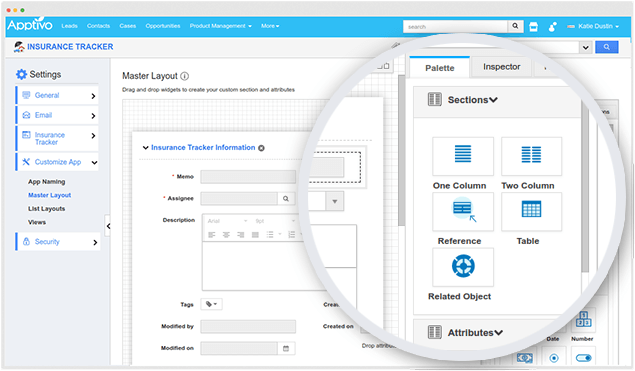Remove the Insurance Tracker Information section
Viewport: 635px width, 371px height.
click(x=261, y=148)
